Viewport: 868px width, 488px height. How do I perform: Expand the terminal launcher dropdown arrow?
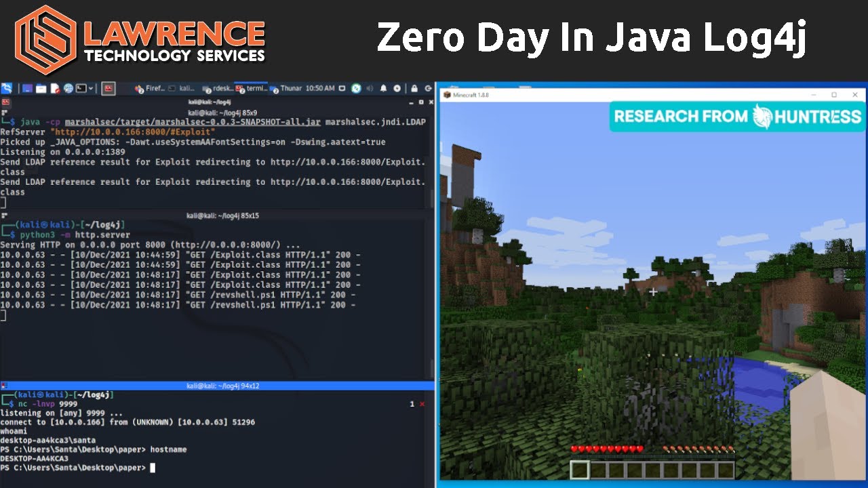91,88
